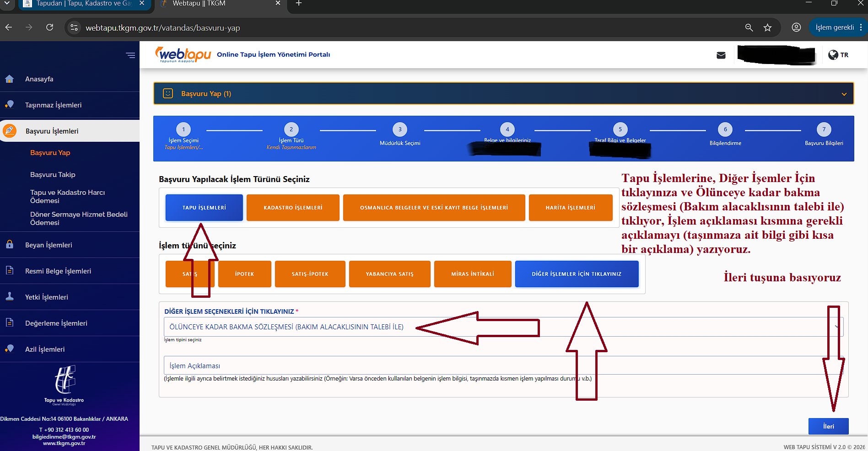Go to step 3 Müdürlük Seçimi
This screenshot has height=451, width=868.
(x=400, y=129)
